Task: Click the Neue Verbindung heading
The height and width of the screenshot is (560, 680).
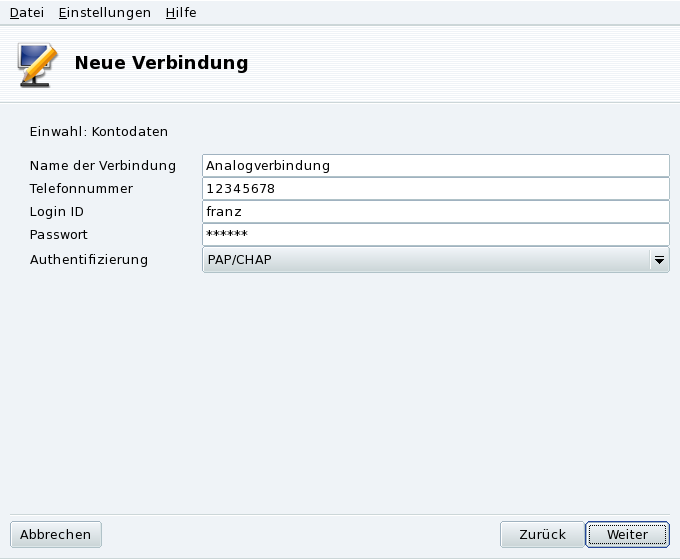Action: (x=161, y=63)
